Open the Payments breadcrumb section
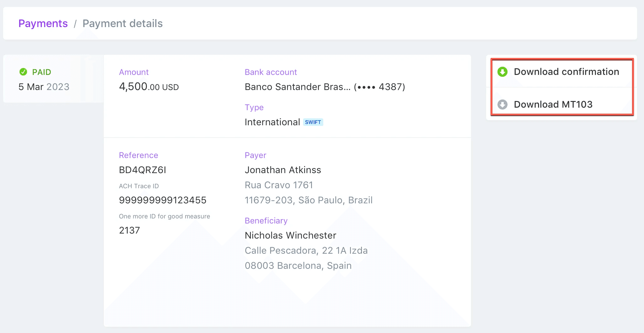 tap(43, 23)
